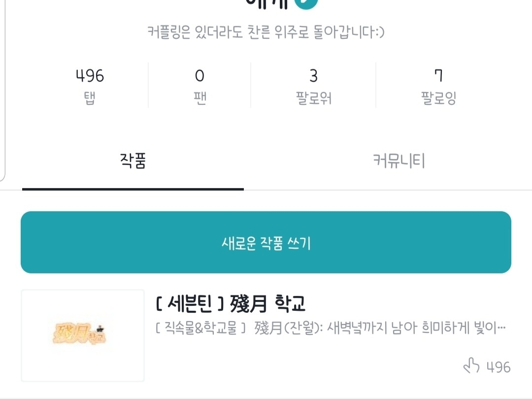Image resolution: width=532 pixels, height=399 pixels.
Task: Click the profile bio text 커플링은 있더라도
Action: (x=266, y=33)
